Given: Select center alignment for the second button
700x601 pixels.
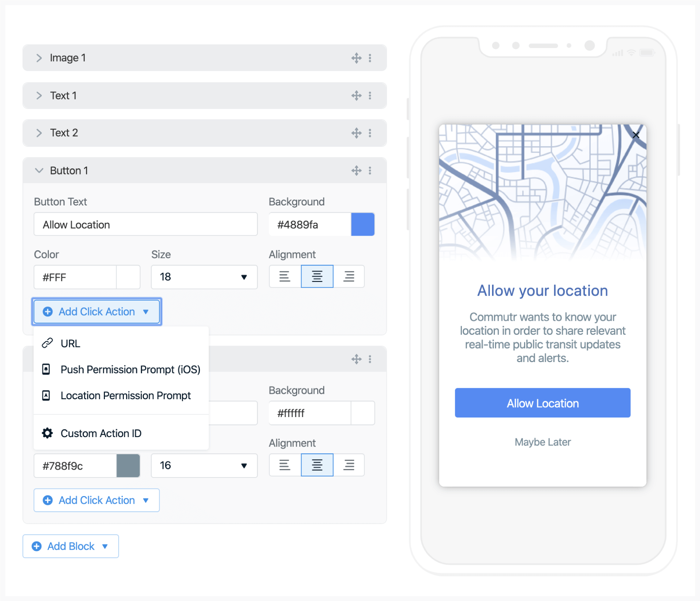Looking at the screenshot, I should coord(317,465).
